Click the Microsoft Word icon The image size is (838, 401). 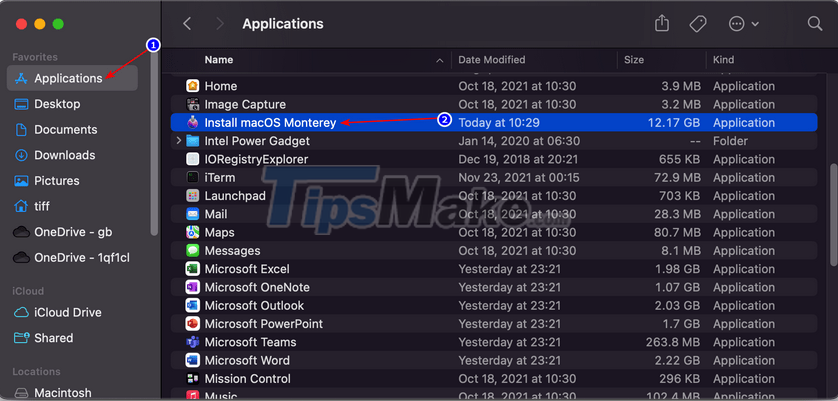(192, 360)
